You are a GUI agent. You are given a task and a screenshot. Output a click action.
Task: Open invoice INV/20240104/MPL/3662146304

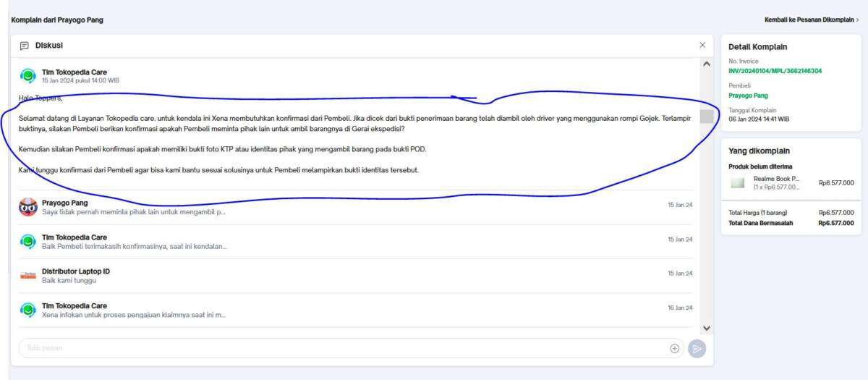[775, 71]
